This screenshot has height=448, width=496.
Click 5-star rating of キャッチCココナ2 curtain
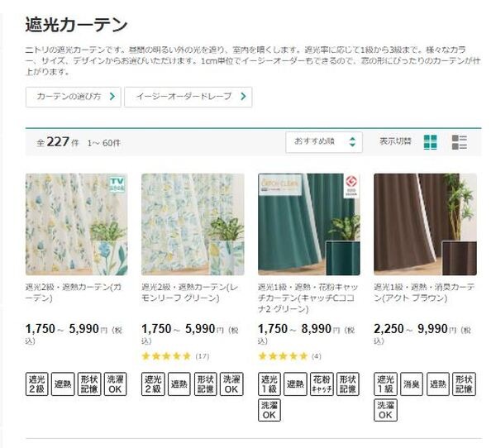click(283, 356)
